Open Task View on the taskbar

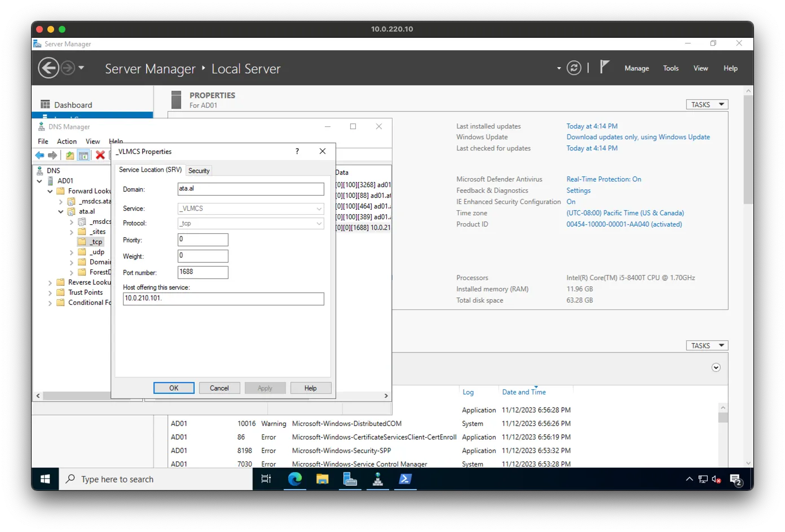point(266,479)
